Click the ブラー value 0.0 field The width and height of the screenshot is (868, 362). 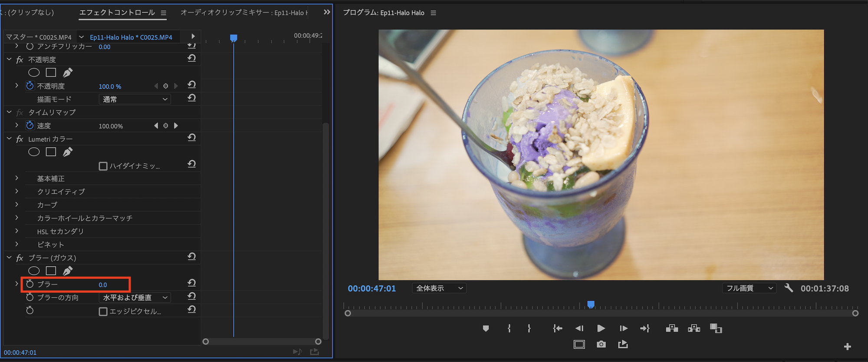pos(103,285)
